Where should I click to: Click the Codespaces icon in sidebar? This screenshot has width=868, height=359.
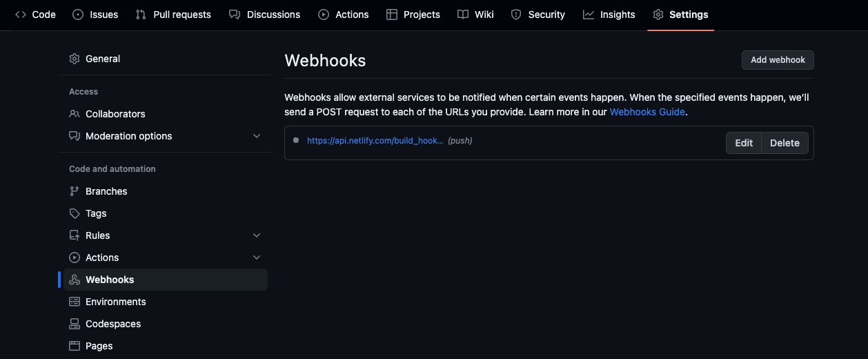pos(75,324)
